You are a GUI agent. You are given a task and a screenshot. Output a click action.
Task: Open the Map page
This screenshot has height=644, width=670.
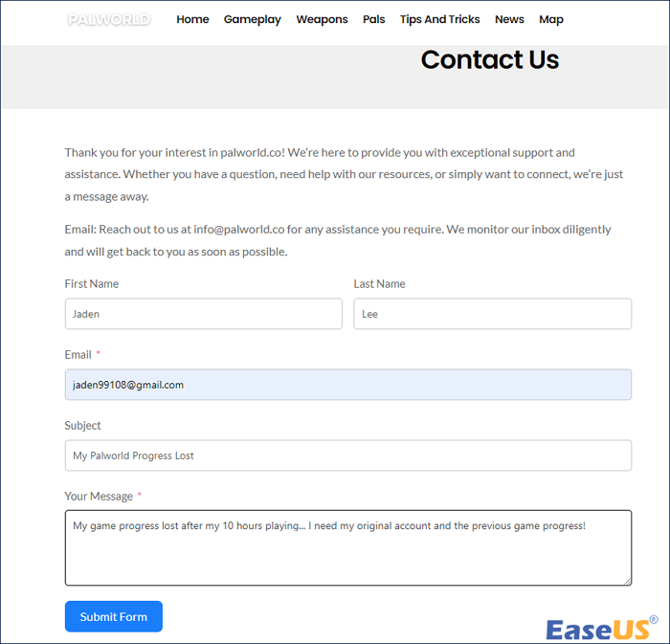pyautogui.click(x=551, y=19)
